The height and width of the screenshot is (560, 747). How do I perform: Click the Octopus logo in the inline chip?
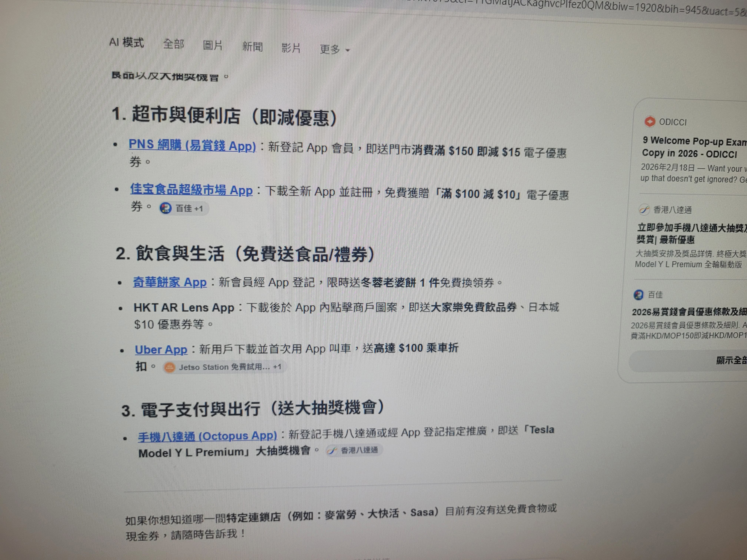coord(332,450)
